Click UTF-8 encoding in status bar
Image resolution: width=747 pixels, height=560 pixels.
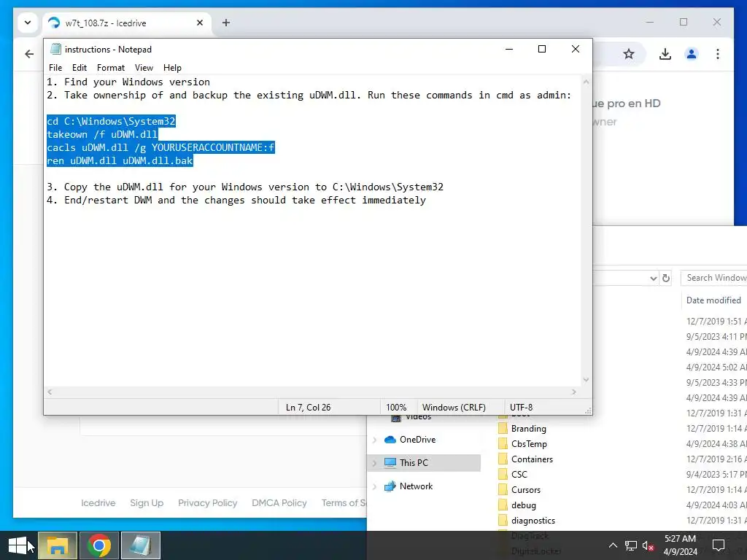[521, 407]
